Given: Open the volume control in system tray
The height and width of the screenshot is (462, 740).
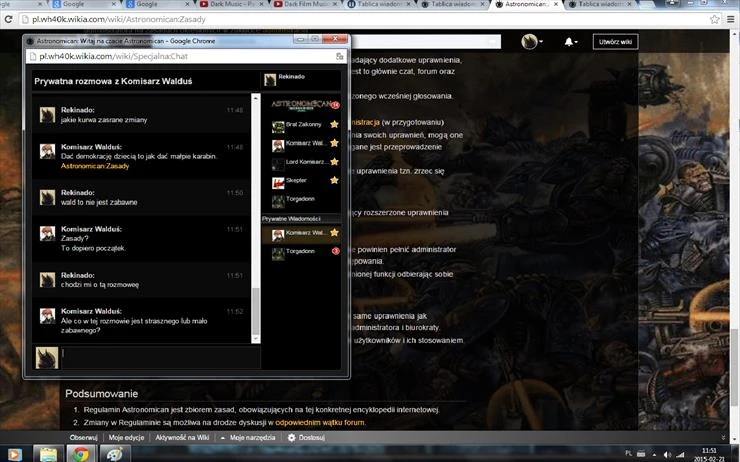Looking at the screenshot, I should click(x=667, y=454).
